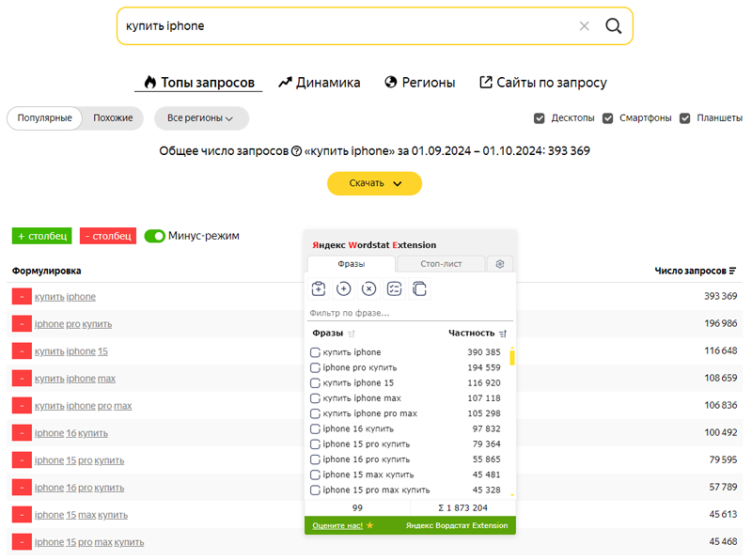Check iphone 16 pro купить in extension
The image size is (752, 560).
pyautogui.click(x=315, y=459)
